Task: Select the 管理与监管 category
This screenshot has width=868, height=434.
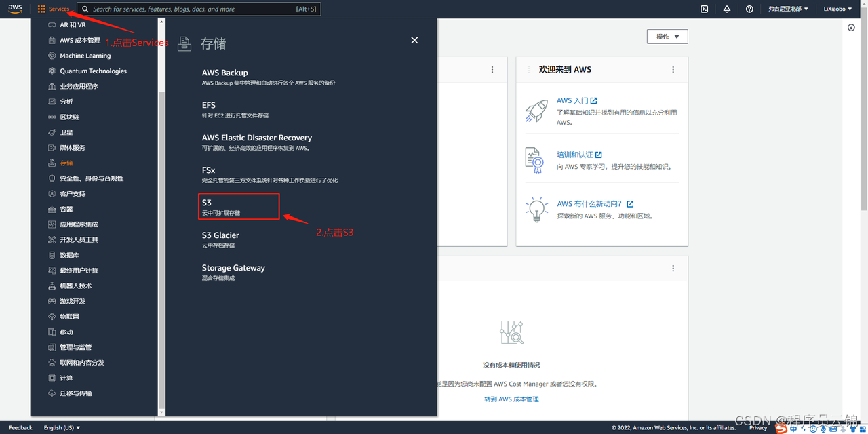Action: click(x=75, y=347)
